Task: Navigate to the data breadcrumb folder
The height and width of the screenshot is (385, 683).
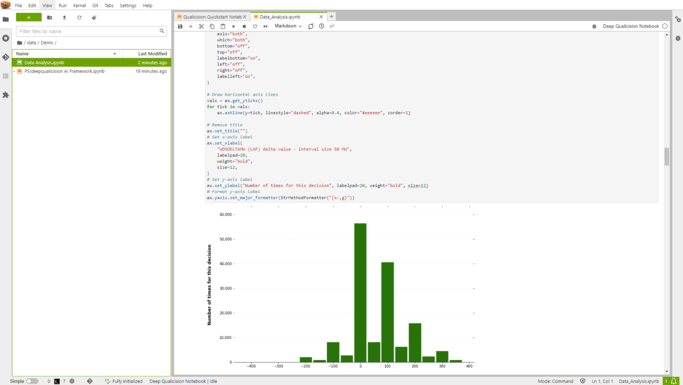Action: pyautogui.click(x=31, y=43)
